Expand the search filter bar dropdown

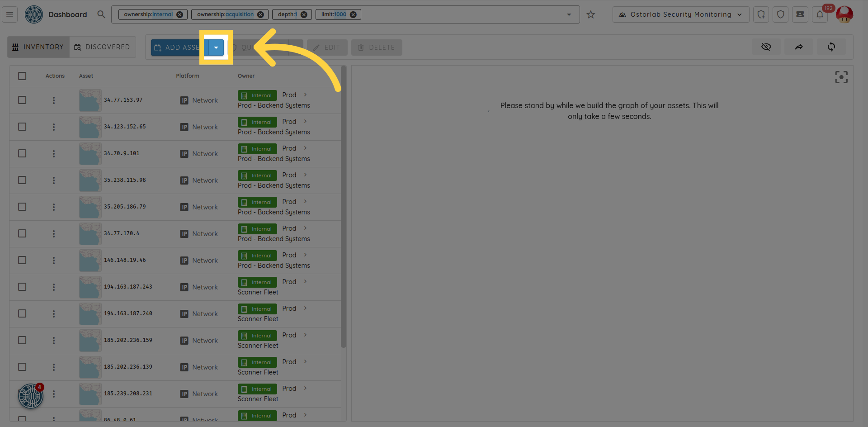(x=569, y=14)
